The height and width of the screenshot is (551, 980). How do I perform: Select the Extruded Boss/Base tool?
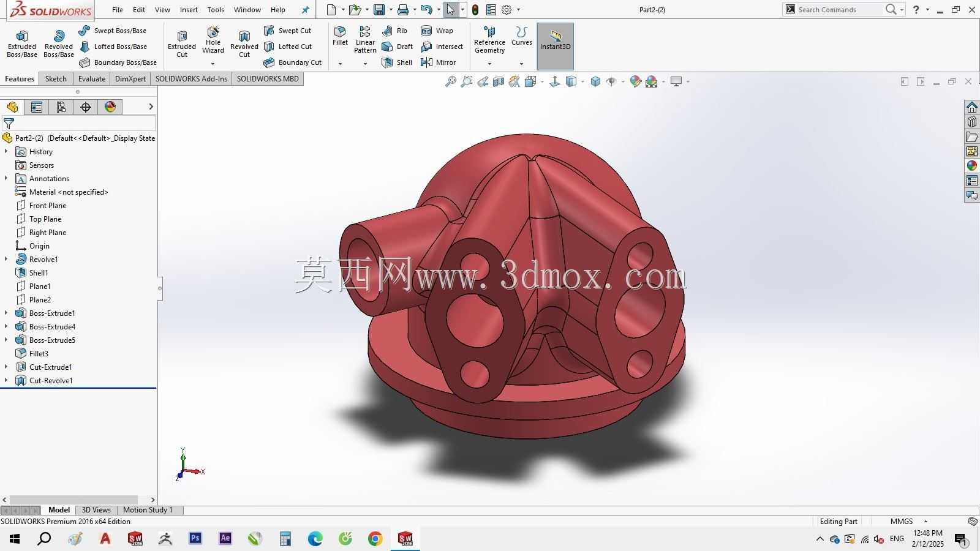22,44
